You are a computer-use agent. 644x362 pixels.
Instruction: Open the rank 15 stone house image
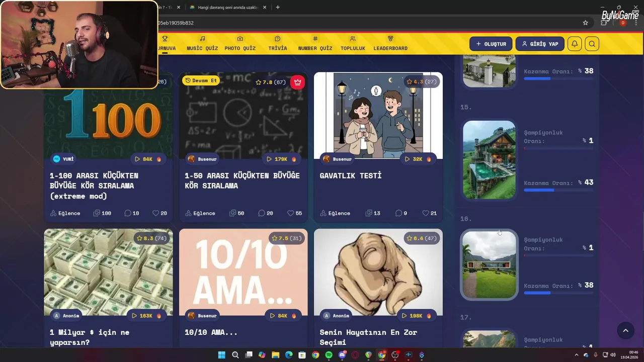pyautogui.click(x=489, y=159)
